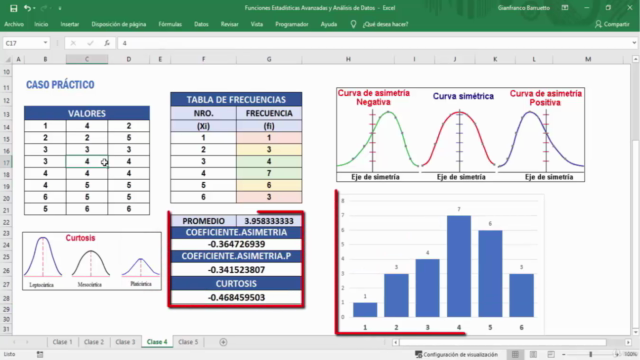
Task: Click the lightbulb Tell Me icon
Action: point(353,24)
